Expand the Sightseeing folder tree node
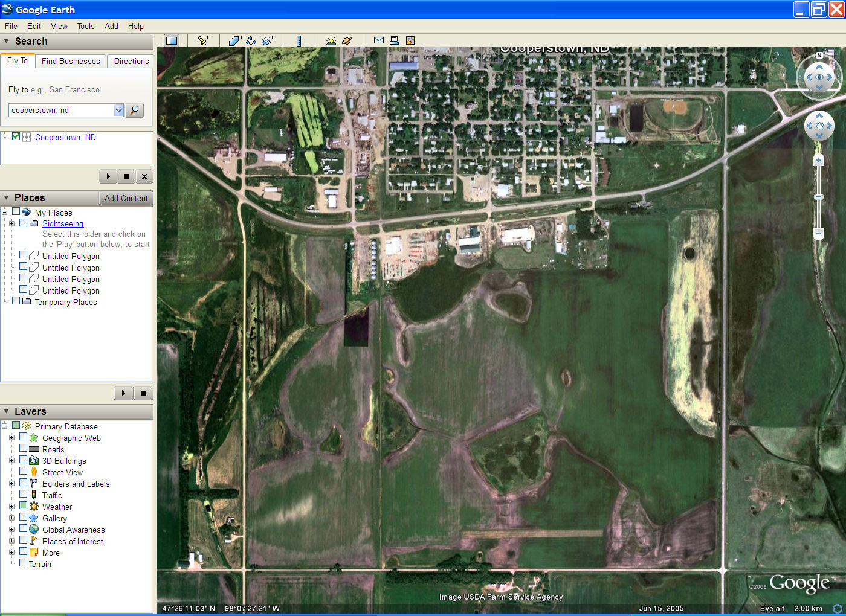The image size is (846, 616). 11,223
